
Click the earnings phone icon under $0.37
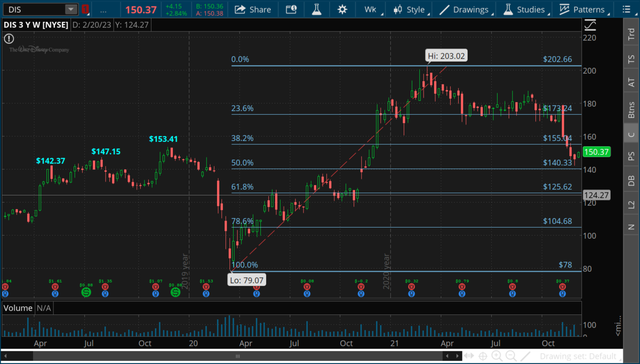coord(562,287)
